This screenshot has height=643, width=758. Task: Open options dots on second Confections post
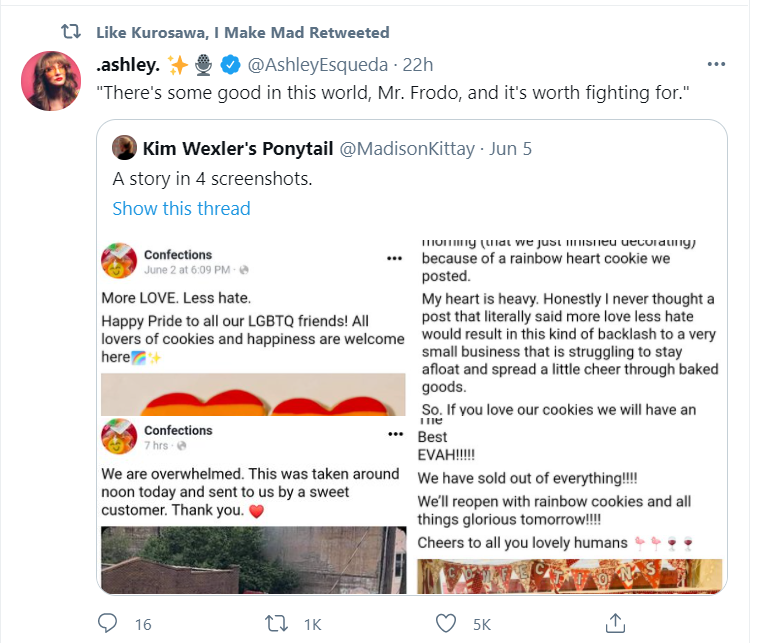click(x=395, y=434)
